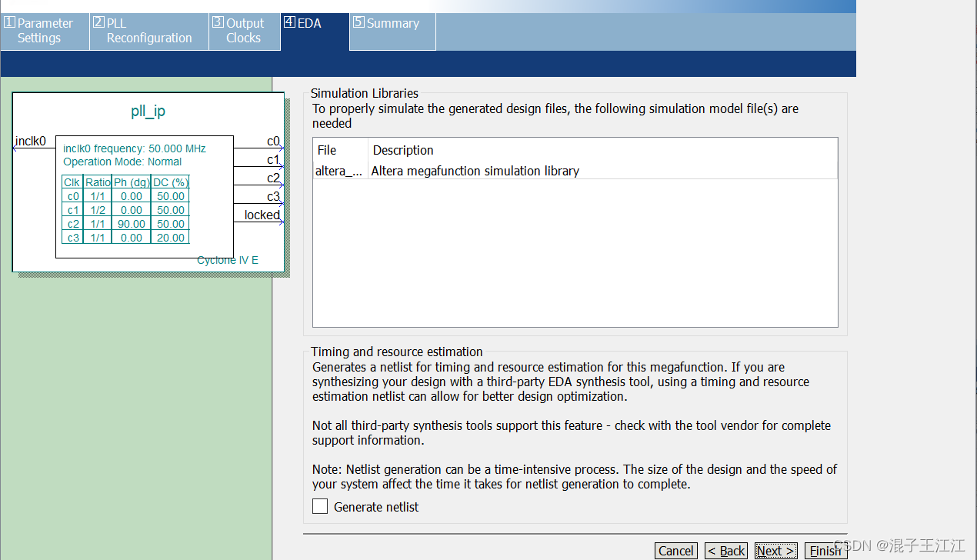Click the 20.00 duty cycle cell for c3
Screen dimensions: 977x560
170,238
